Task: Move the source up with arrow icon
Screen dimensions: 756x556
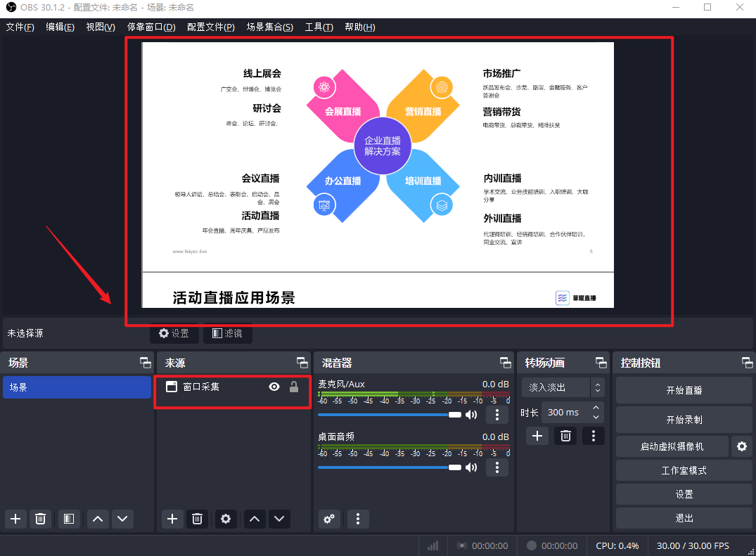Action: pos(254,519)
